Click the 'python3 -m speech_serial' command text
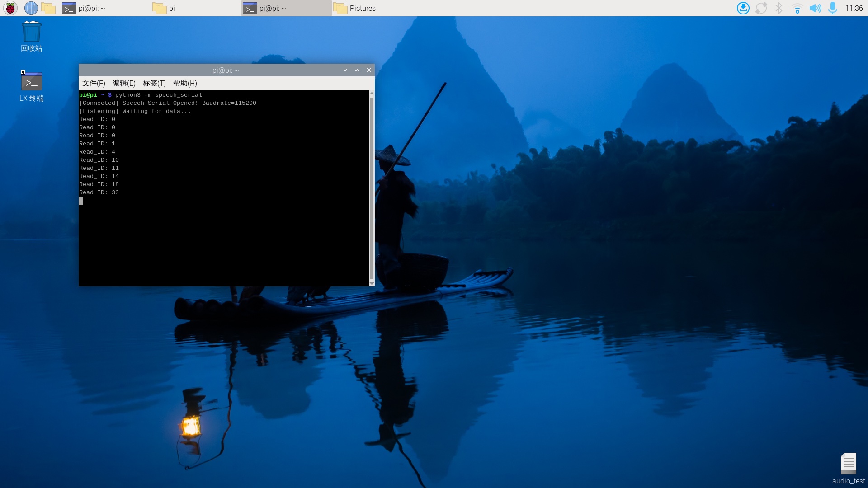 click(x=158, y=95)
